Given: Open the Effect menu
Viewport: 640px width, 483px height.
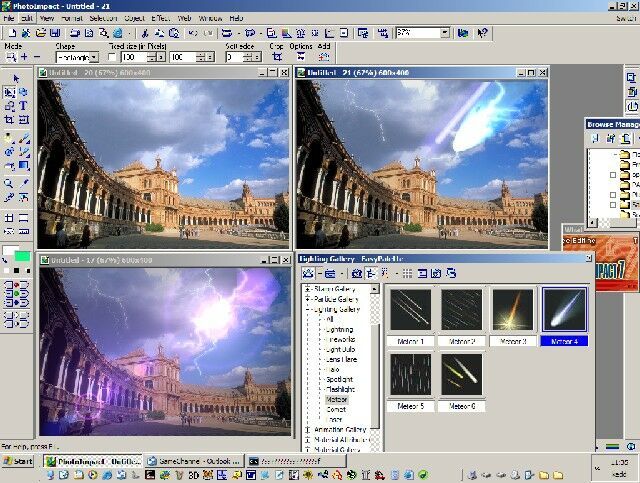Looking at the screenshot, I should 160,18.
